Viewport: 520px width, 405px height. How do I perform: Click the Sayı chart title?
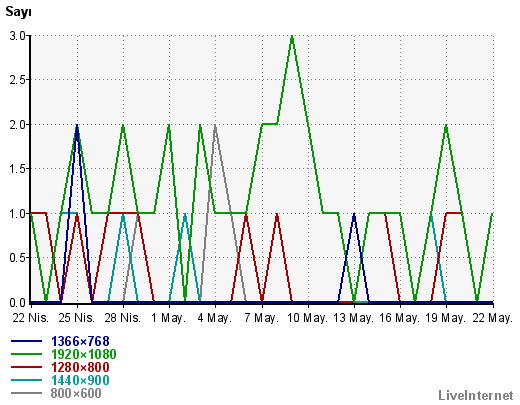[18, 12]
